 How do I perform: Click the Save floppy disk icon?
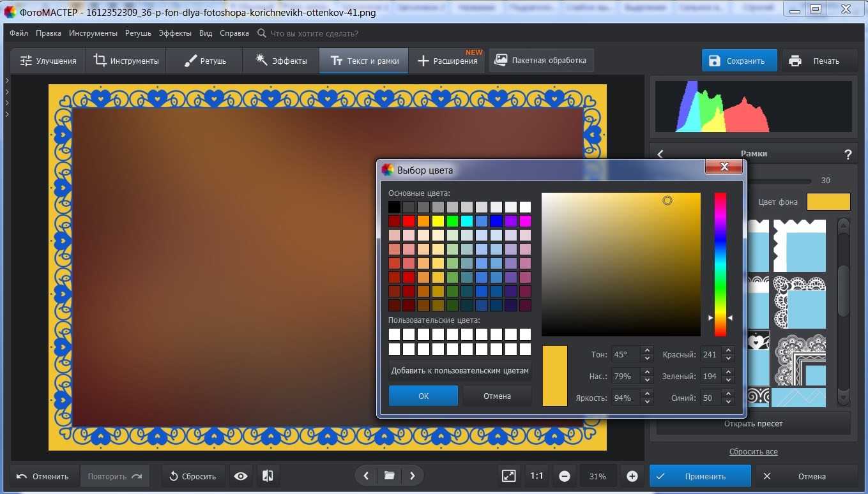(714, 61)
